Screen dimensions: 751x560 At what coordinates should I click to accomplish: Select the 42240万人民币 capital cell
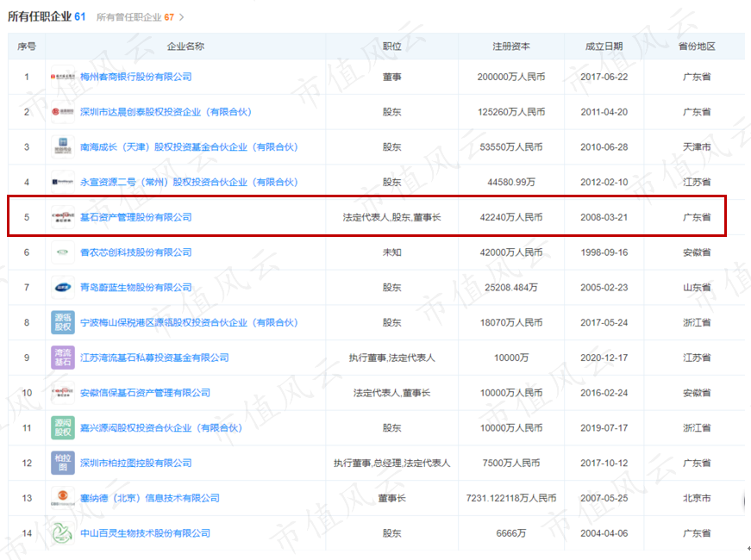[511, 217]
